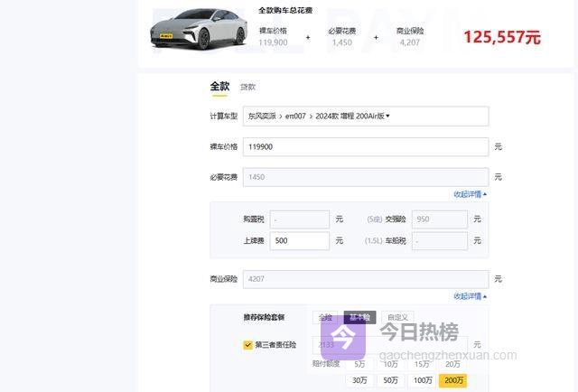The width and height of the screenshot is (578, 392).
Task: Choose 100万 compensation limit
Action: coord(422,380)
